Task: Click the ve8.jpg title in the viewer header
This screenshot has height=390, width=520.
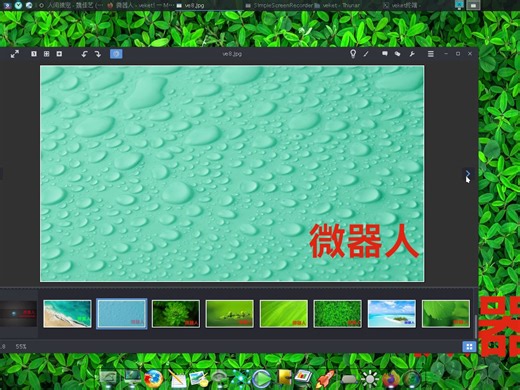Action: tap(232, 54)
